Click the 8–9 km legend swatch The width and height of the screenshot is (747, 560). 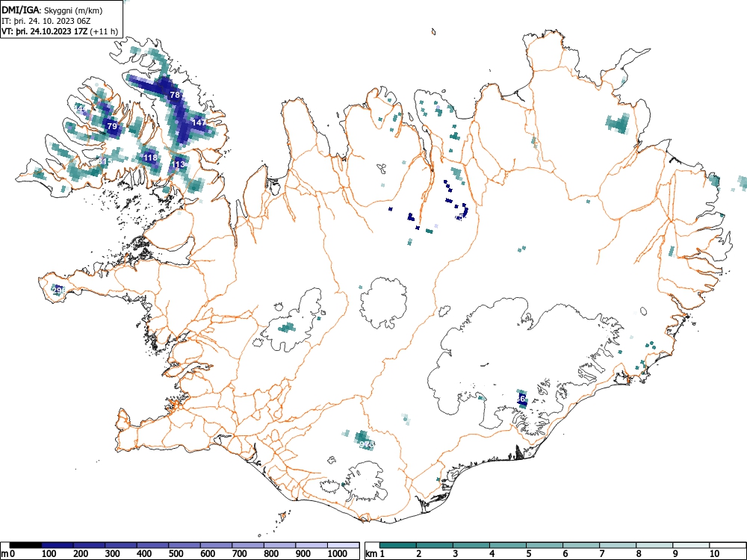coord(654,545)
